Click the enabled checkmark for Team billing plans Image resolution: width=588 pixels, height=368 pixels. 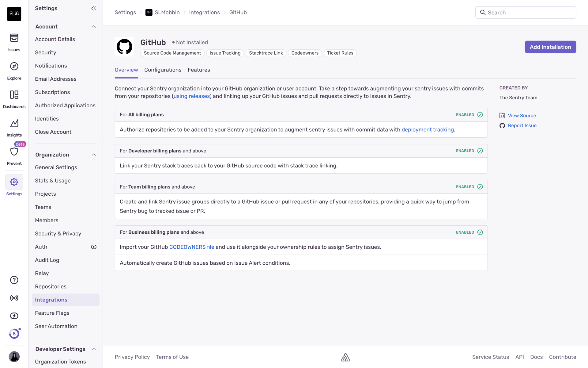(480, 187)
